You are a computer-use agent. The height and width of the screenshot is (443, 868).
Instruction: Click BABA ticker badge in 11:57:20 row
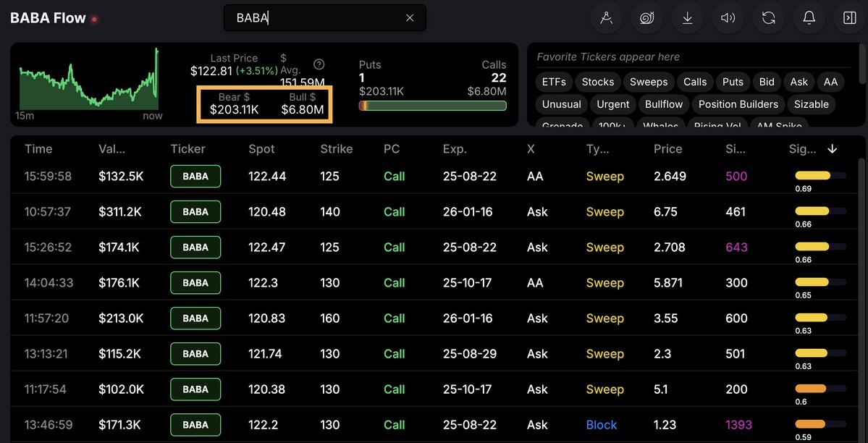click(x=195, y=318)
